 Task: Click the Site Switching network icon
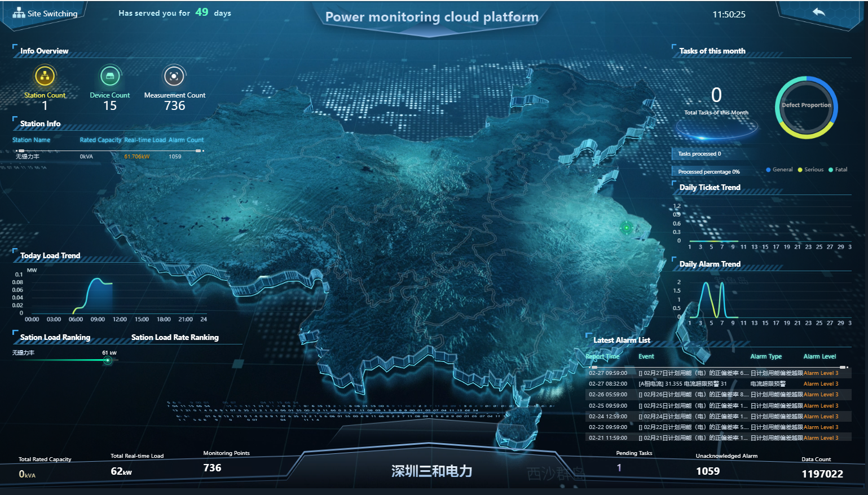coord(19,13)
